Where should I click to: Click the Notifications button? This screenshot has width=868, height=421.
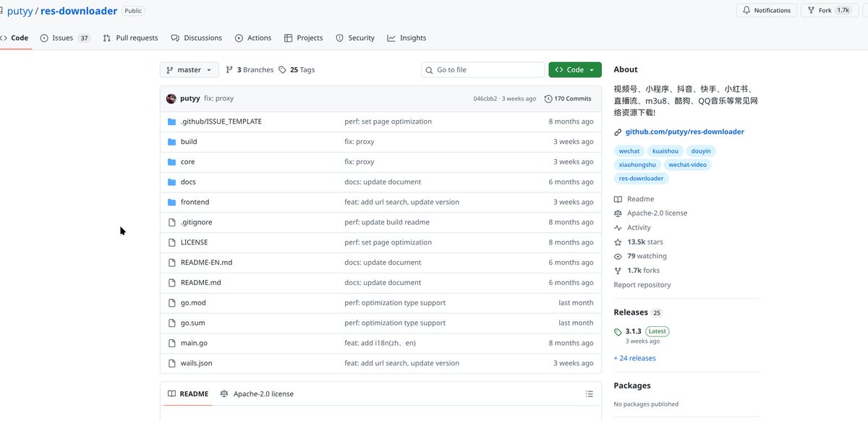(x=767, y=10)
